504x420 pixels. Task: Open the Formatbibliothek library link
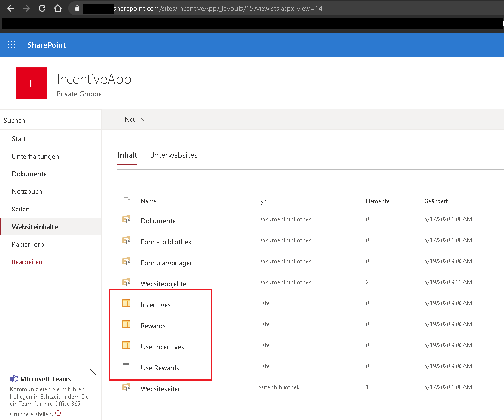[x=166, y=242]
